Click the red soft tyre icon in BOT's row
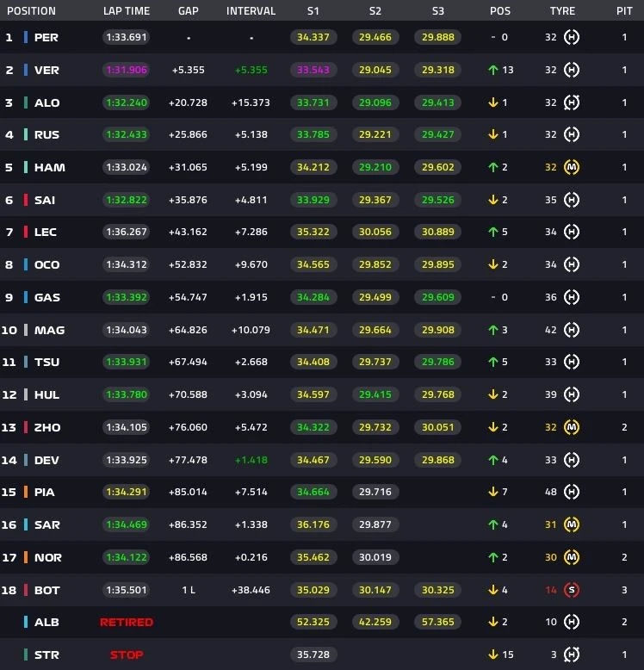The width and height of the screenshot is (644, 670). (x=571, y=590)
